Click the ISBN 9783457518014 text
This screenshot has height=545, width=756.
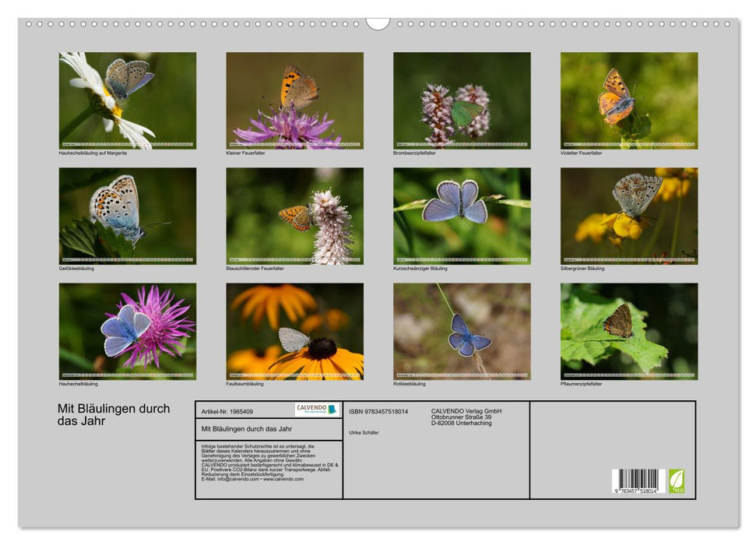coord(378,411)
